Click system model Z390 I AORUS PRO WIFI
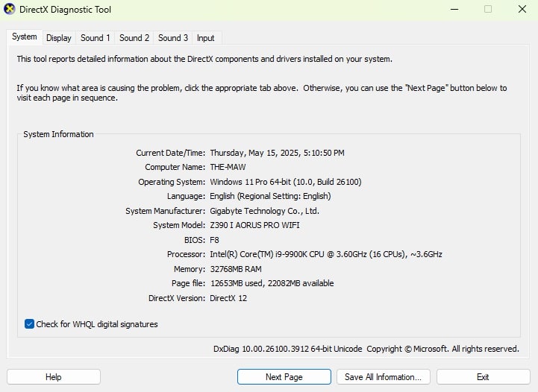The width and height of the screenshot is (538, 392). 254,225
